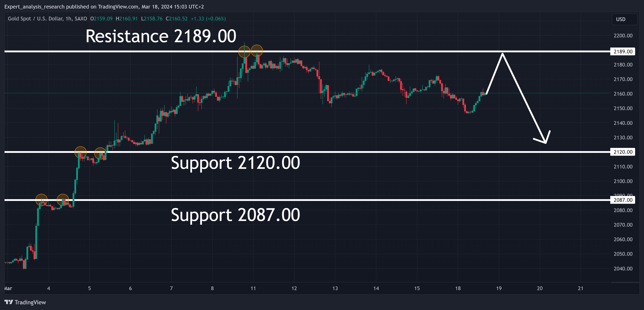Click the 2200.00 tick on the price axis
This screenshot has width=644, height=310.
pyautogui.click(x=623, y=35)
